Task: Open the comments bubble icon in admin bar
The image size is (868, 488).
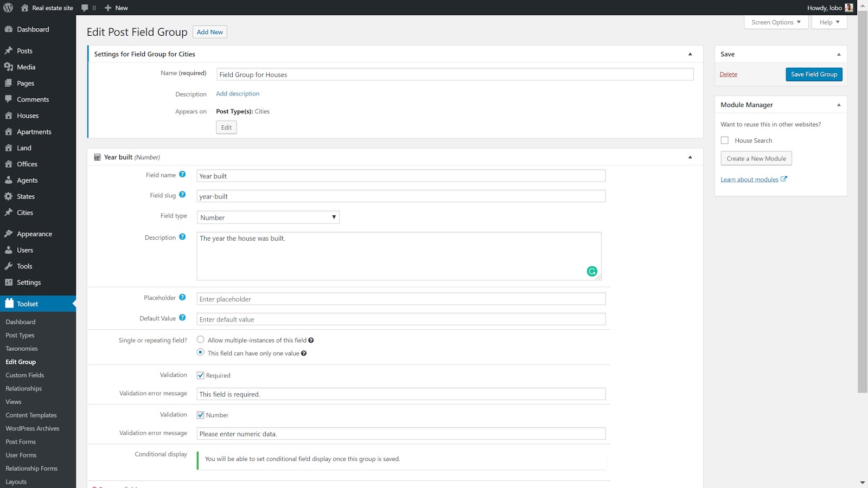Action: 85,8
